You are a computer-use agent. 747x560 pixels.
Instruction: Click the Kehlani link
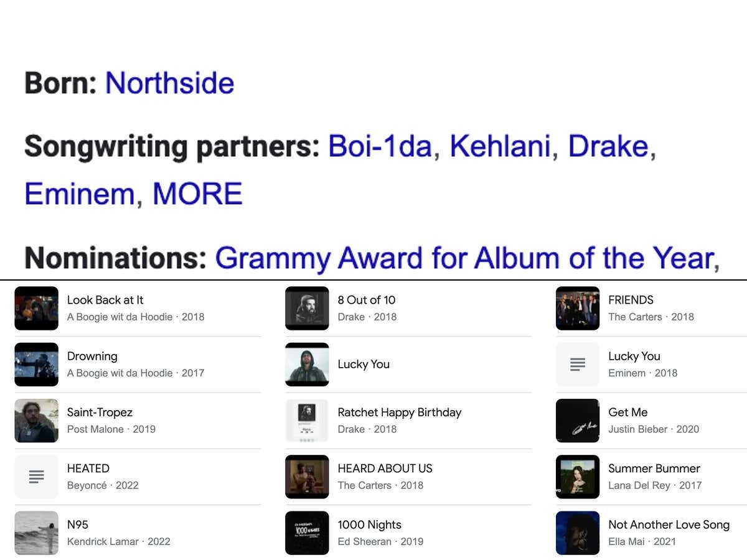pyautogui.click(x=500, y=146)
